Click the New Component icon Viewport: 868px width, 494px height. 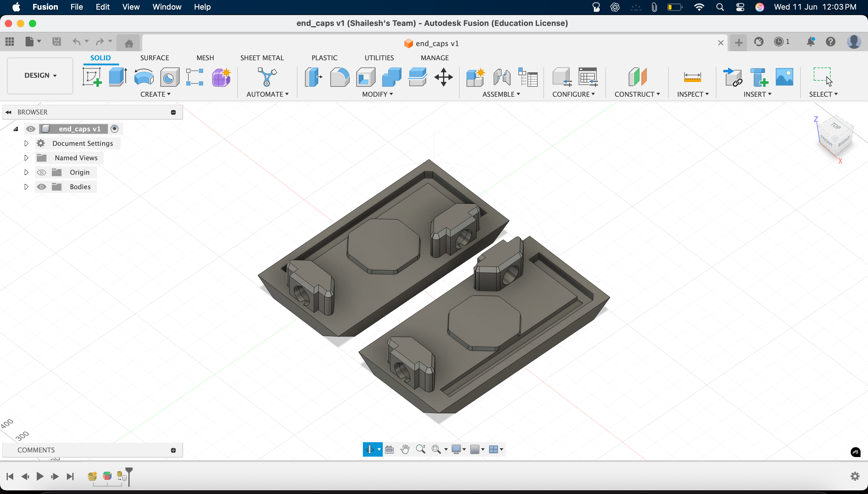476,77
